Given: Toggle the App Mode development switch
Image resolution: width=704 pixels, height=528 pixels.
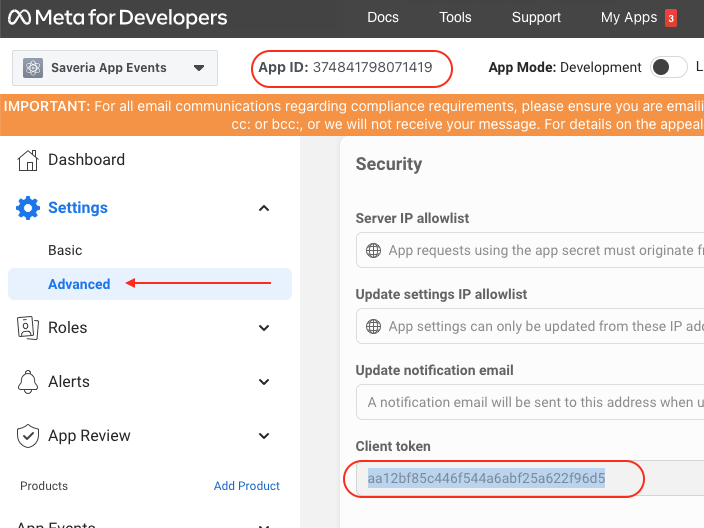Looking at the screenshot, I should tap(667, 68).
